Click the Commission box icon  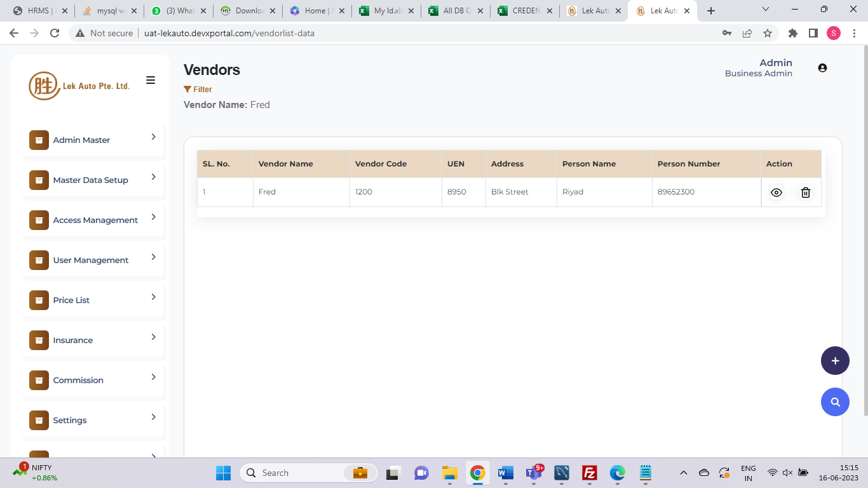tap(39, 380)
